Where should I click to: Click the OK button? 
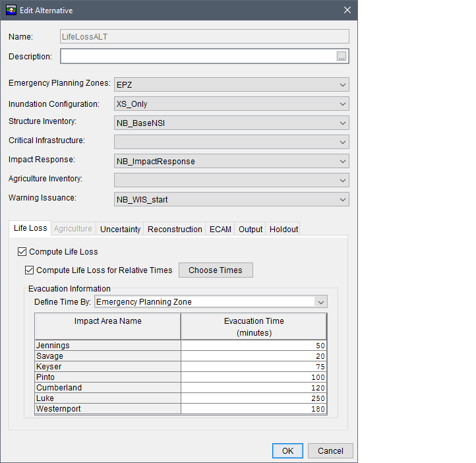pos(287,451)
